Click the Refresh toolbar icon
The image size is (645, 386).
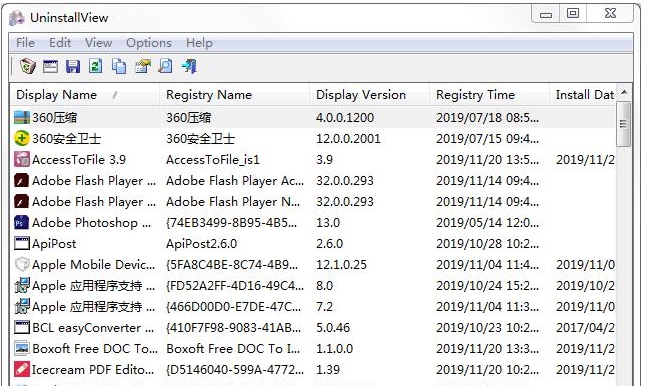(96, 66)
